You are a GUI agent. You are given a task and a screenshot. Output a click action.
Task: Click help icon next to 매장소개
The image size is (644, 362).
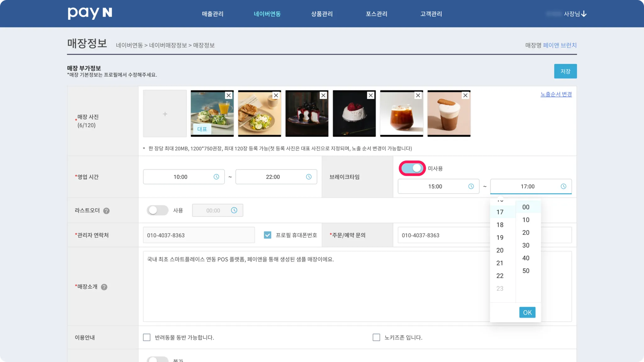pos(104,287)
